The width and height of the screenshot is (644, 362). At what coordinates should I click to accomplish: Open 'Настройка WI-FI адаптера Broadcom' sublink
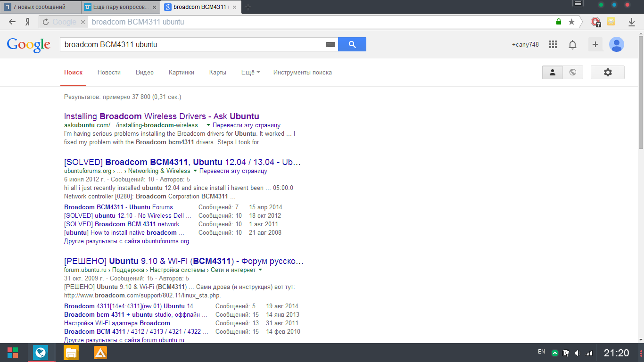[121, 323]
